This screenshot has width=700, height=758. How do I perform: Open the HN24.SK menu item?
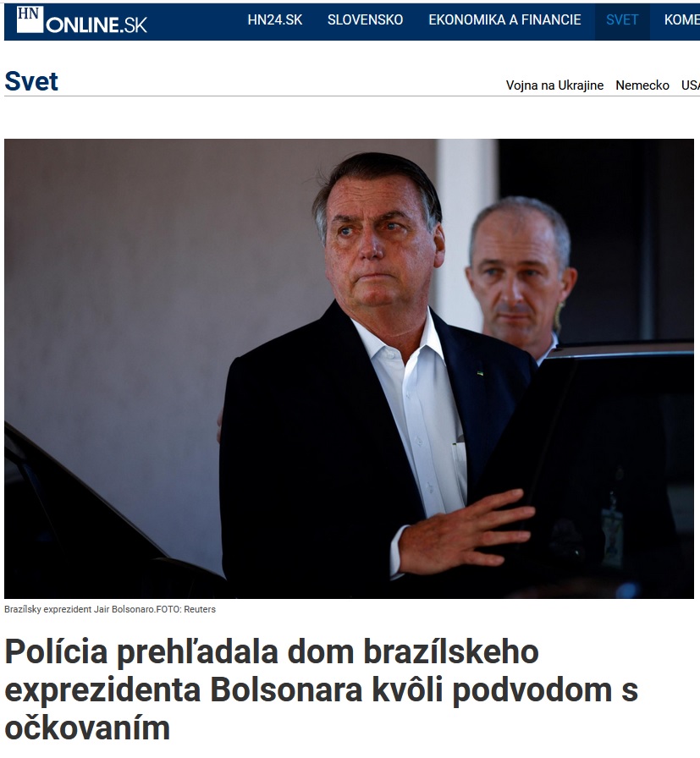pyautogui.click(x=275, y=19)
